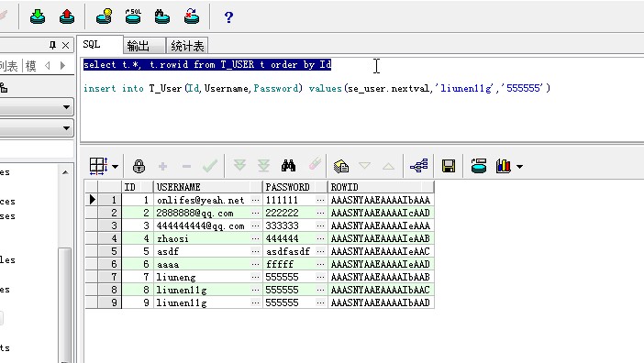
Task: Click the Fetch last page icon
Action: tap(263, 166)
